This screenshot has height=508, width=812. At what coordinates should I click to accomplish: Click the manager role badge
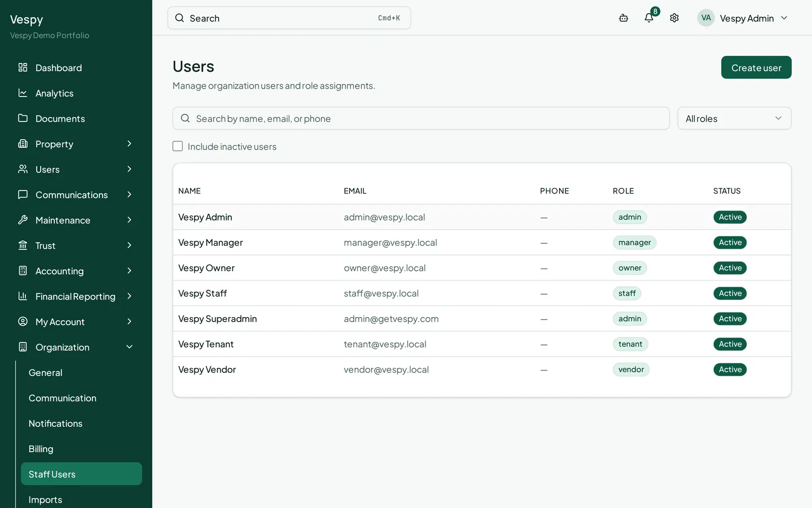click(634, 242)
